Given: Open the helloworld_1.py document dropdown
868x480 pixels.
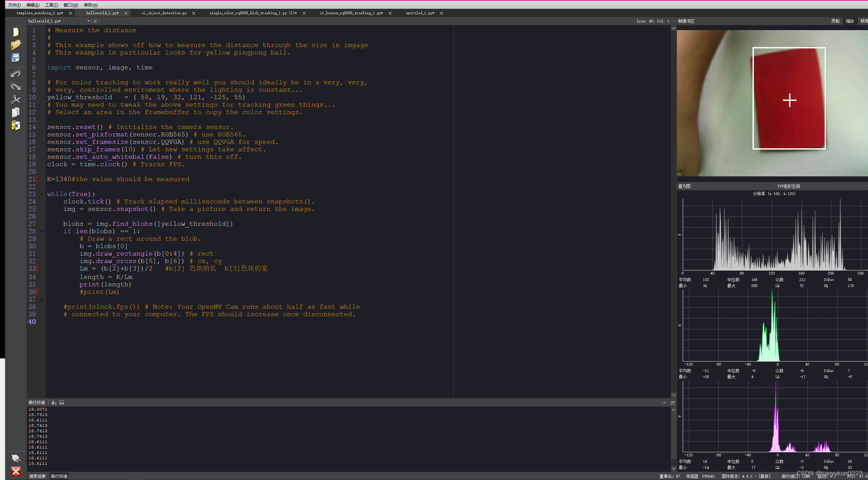Looking at the screenshot, I should [88, 21].
